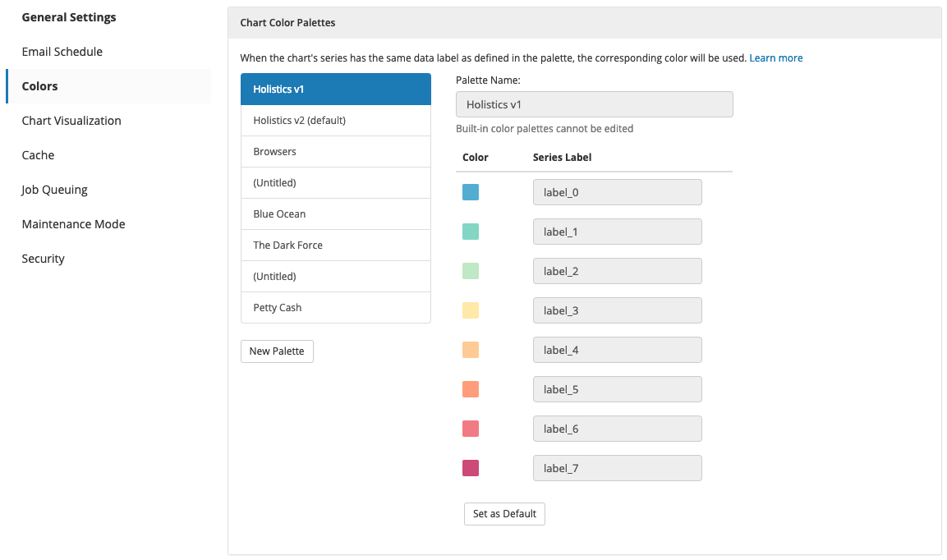947x560 pixels.
Task: Choose the Blue Ocean palette
Action: (x=336, y=213)
